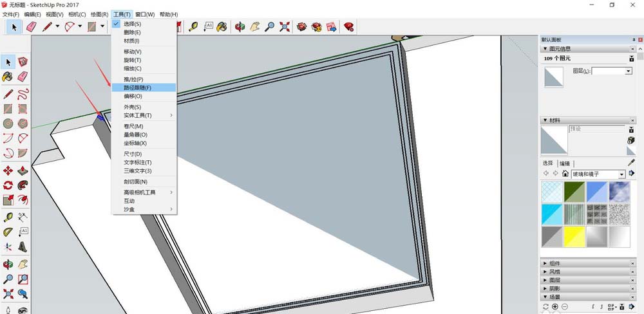Select the Eraser tool in the top toolbar

31,27
